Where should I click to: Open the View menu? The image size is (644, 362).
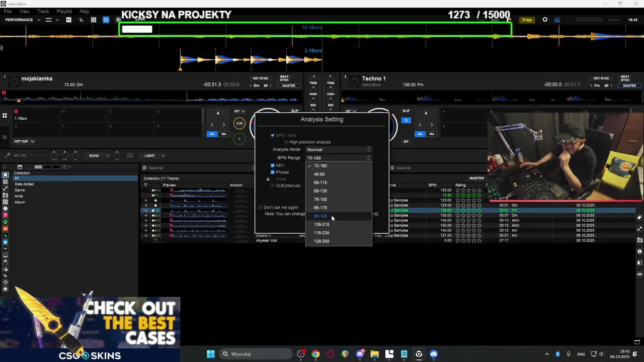(x=24, y=11)
